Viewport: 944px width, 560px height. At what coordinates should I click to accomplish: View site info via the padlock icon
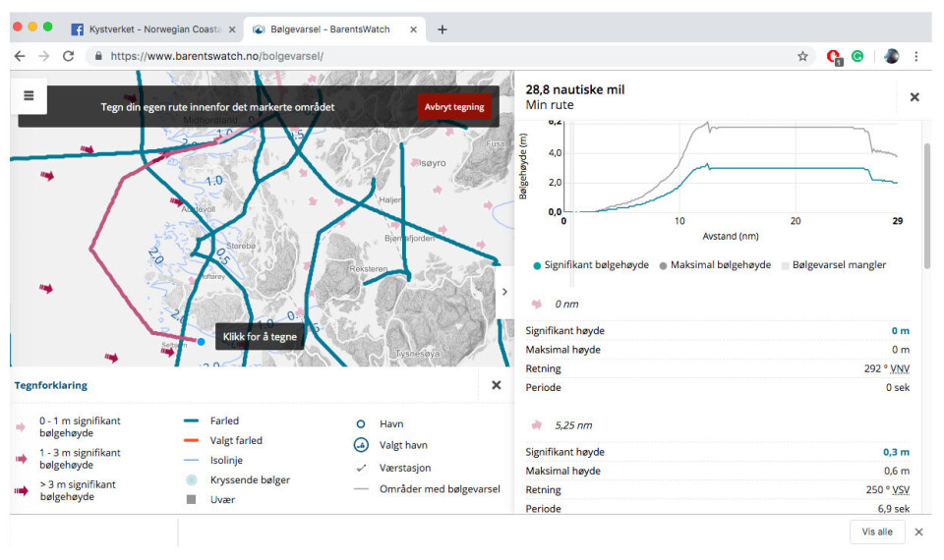coord(98,56)
